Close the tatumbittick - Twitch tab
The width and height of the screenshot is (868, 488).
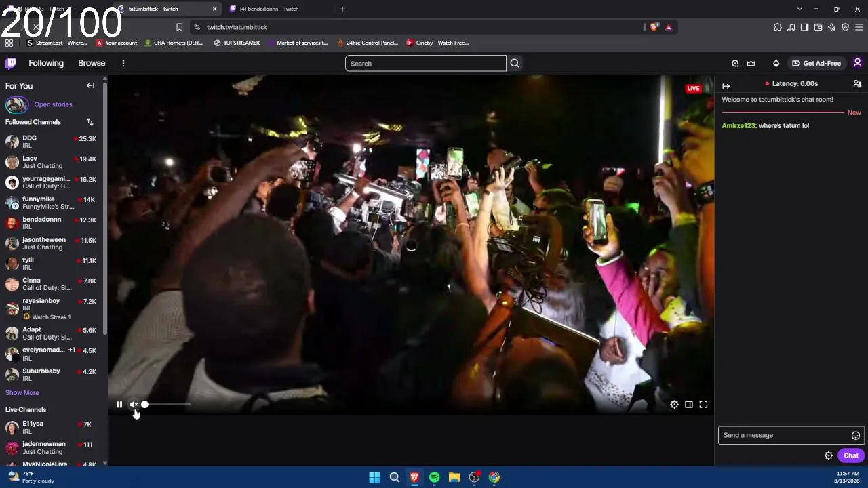[x=215, y=9]
